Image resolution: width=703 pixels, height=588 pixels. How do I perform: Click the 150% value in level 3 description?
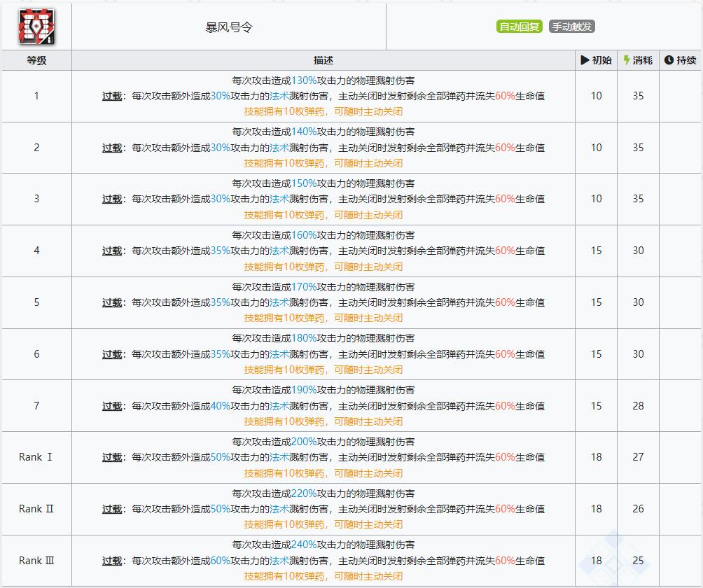303,183
